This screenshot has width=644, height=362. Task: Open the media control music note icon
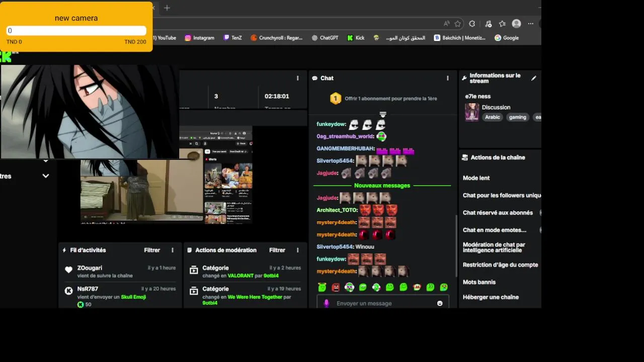click(x=488, y=24)
